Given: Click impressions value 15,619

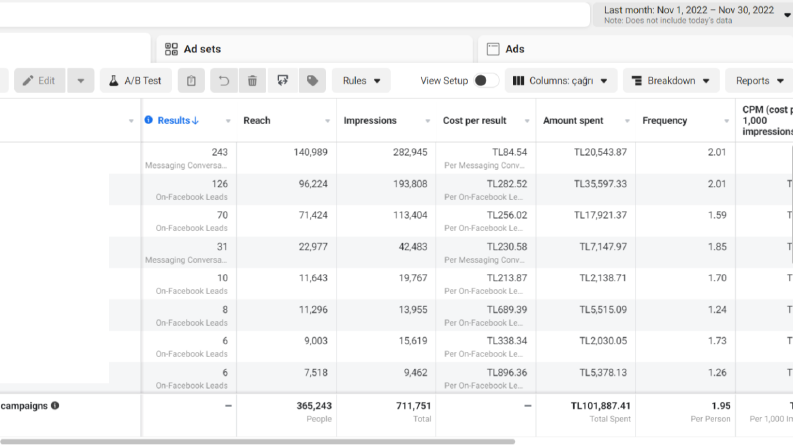Looking at the screenshot, I should pyautogui.click(x=413, y=341).
